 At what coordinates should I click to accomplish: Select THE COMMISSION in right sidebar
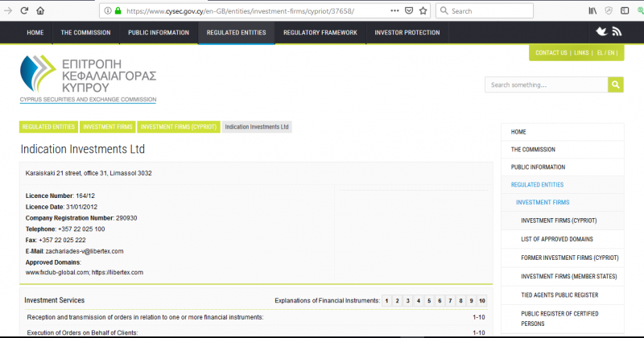pos(562,150)
